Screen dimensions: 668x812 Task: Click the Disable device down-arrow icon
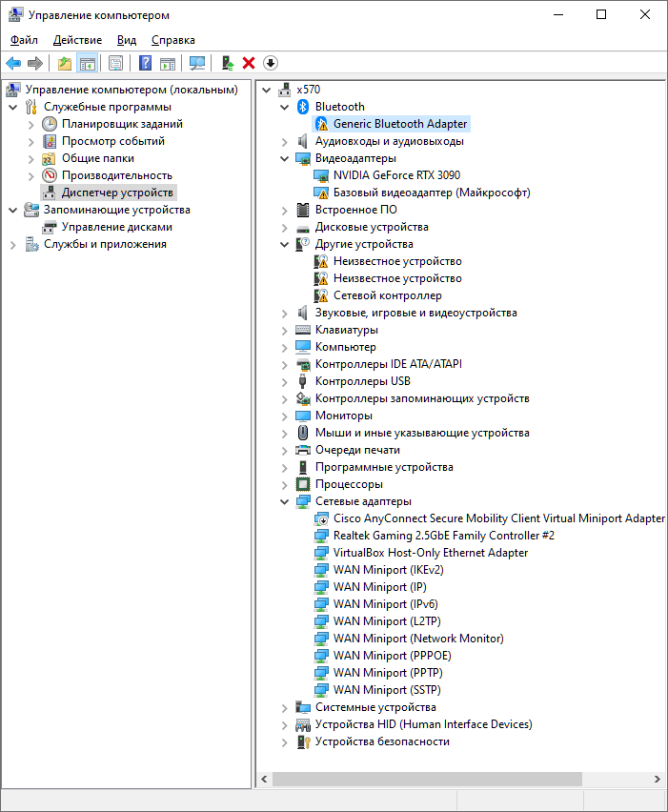click(271, 63)
